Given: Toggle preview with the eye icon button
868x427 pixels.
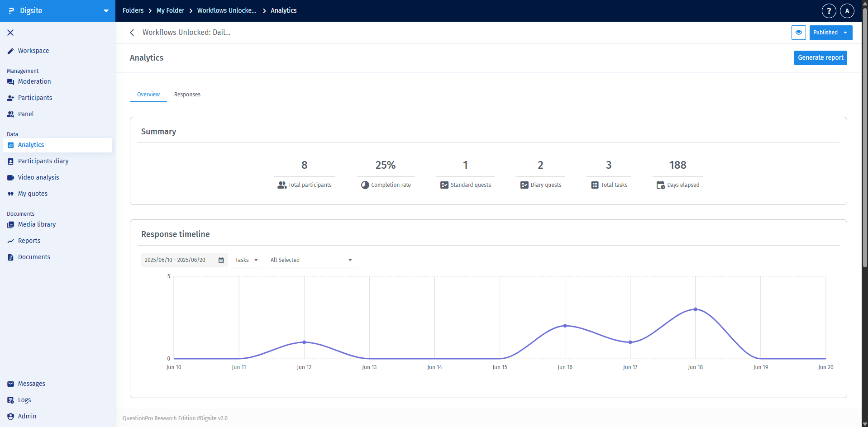Looking at the screenshot, I should point(798,33).
